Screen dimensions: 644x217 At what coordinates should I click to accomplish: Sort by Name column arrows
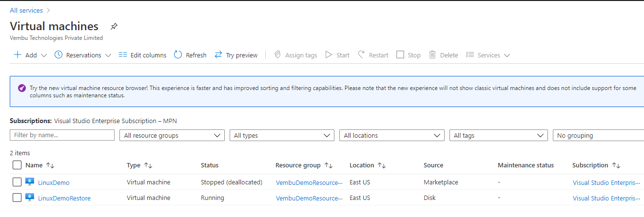50,165
